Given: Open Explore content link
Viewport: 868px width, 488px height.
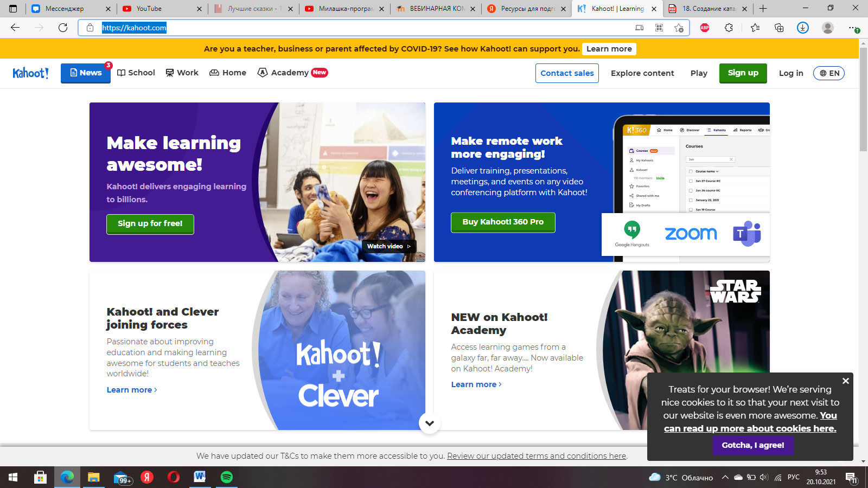Looking at the screenshot, I should [x=642, y=73].
